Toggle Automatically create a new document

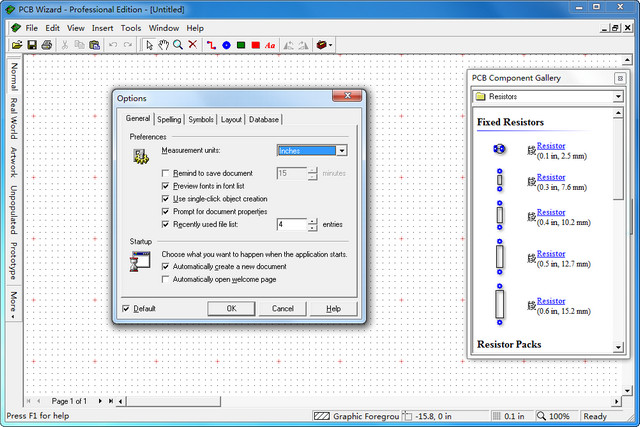click(165, 267)
